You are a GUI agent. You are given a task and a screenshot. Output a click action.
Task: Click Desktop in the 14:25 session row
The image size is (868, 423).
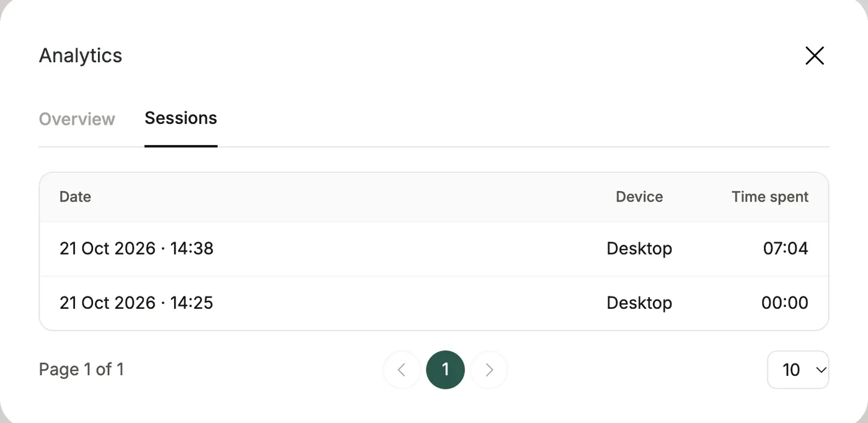[x=639, y=303]
